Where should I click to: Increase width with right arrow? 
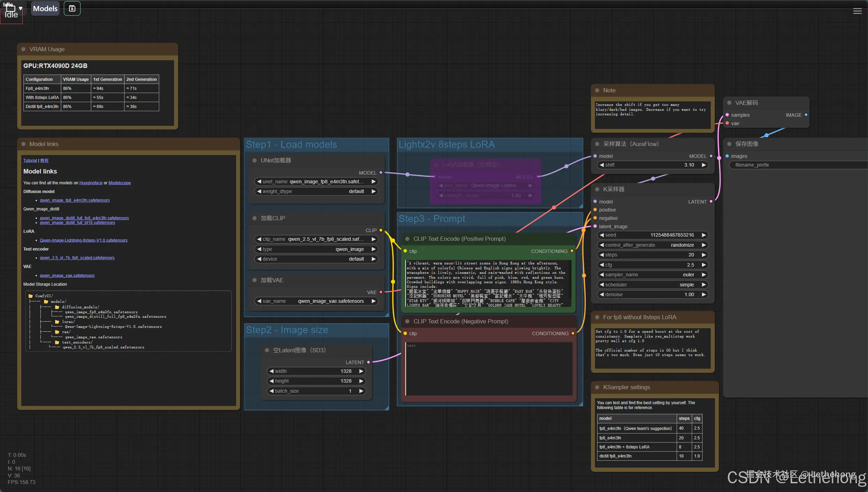pyautogui.click(x=361, y=371)
